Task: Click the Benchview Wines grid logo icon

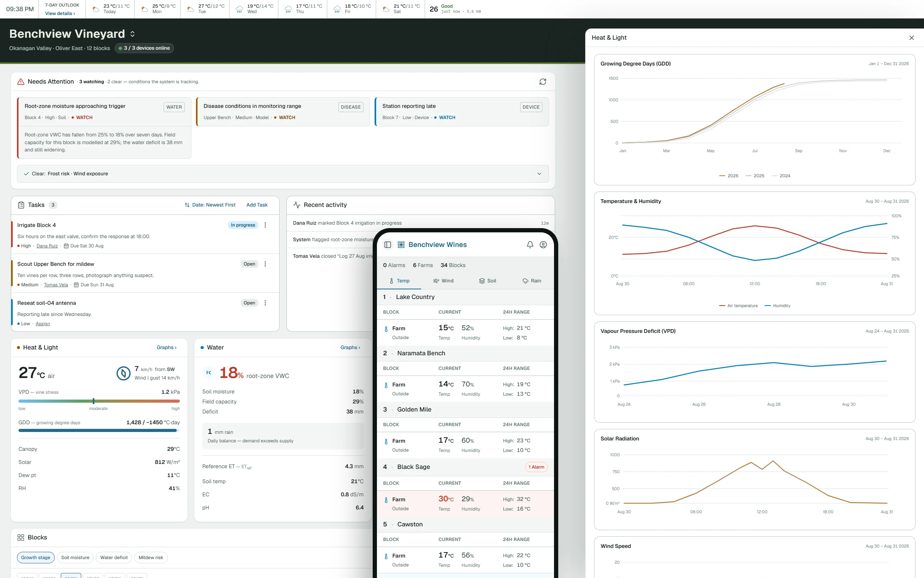Action: click(401, 245)
